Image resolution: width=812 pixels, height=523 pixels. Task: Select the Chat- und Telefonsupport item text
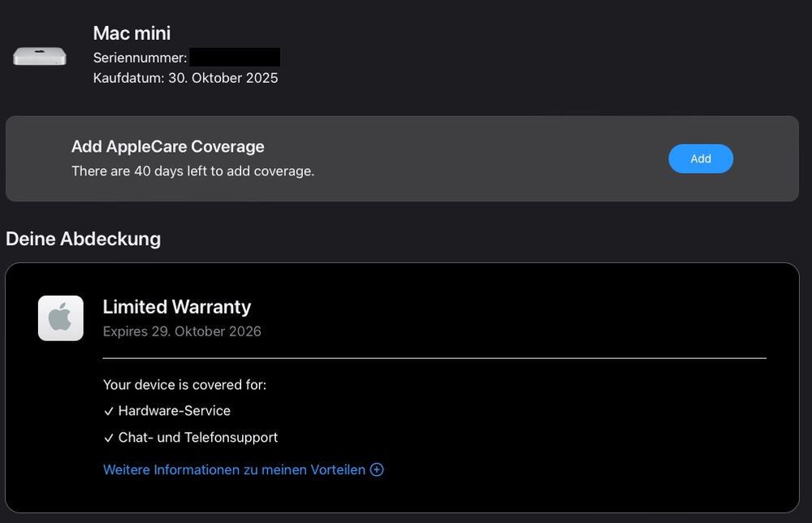[x=197, y=438]
